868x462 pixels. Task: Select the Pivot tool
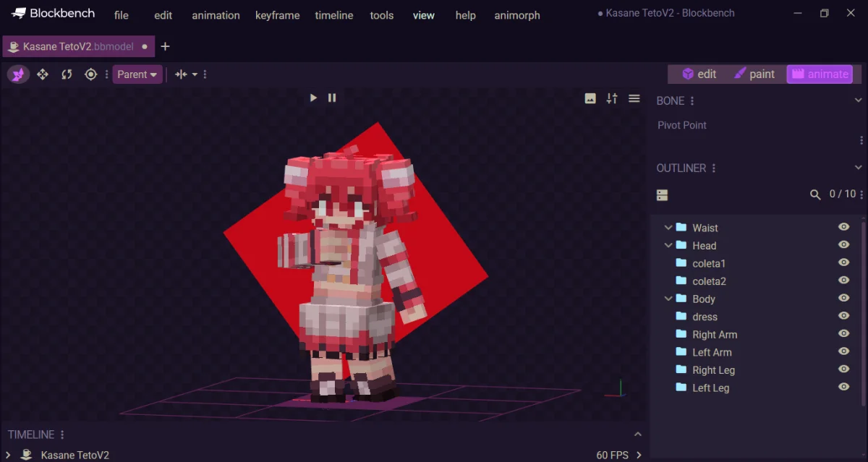[x=90, y=74]
